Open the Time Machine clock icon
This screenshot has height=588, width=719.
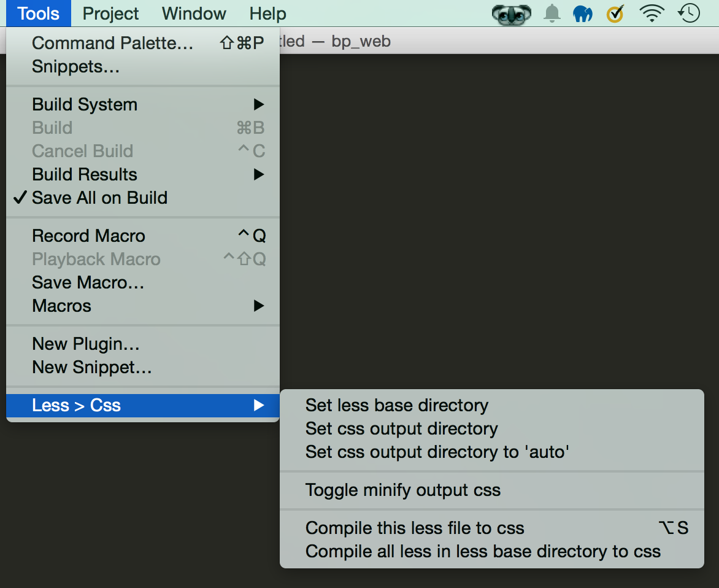pos(689,14)
